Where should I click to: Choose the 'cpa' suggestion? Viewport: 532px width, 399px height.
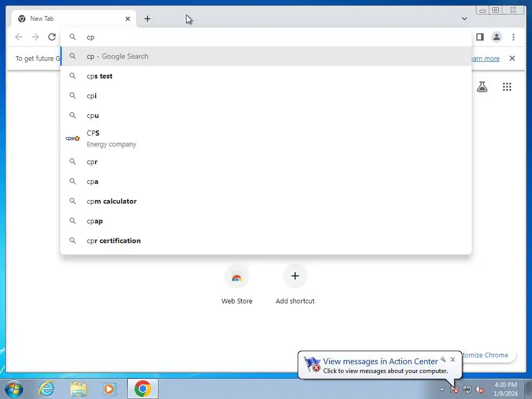coord(266,181)
